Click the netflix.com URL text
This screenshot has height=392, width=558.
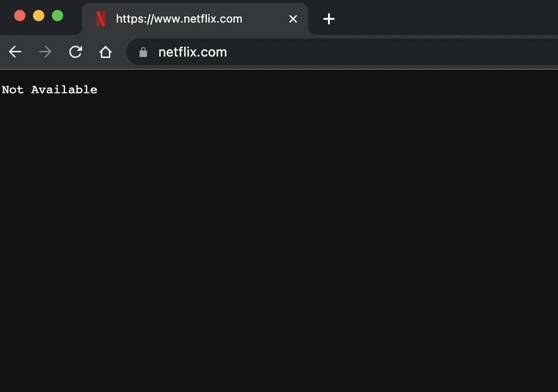[x=192, y=52]
